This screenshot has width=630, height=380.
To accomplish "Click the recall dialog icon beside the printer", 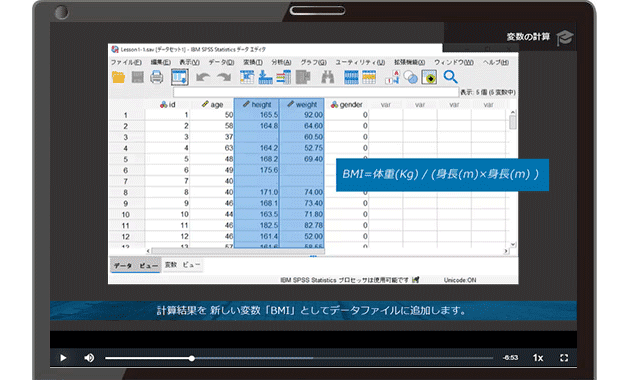I will (180, 77).
